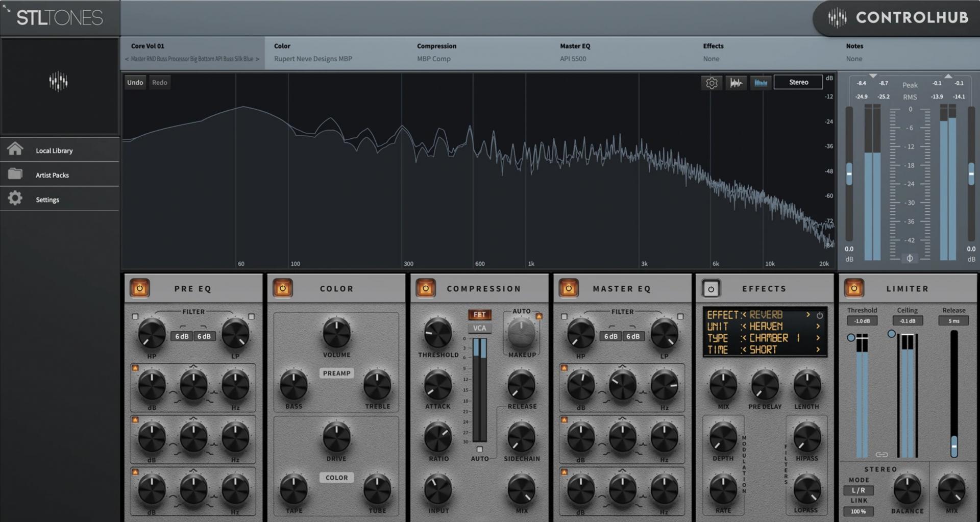Open Artist Packs folder icon
The image size is (980, 522).
pos(15,174)
